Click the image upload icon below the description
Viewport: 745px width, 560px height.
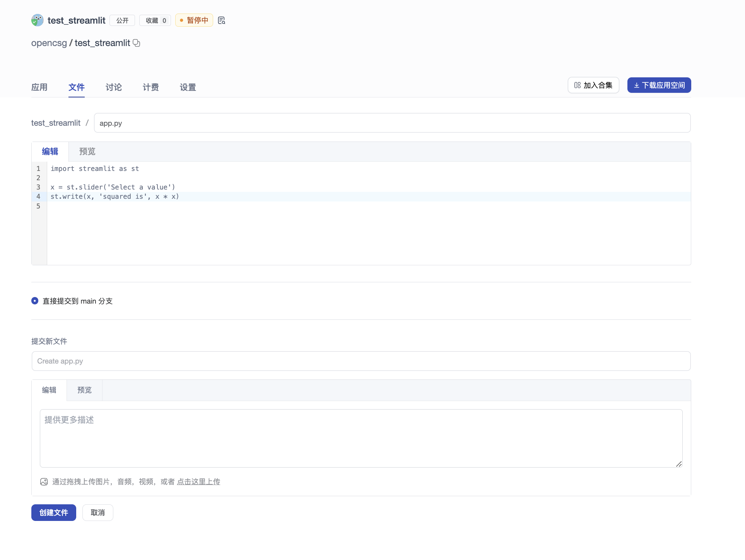tap(44, 482)
